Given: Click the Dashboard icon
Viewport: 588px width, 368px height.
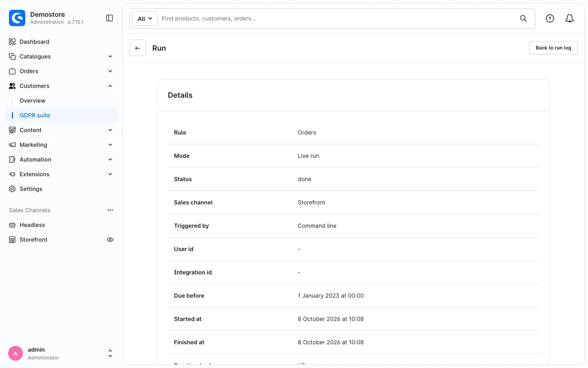Looking at the screenshot, I should pos(12,42).
